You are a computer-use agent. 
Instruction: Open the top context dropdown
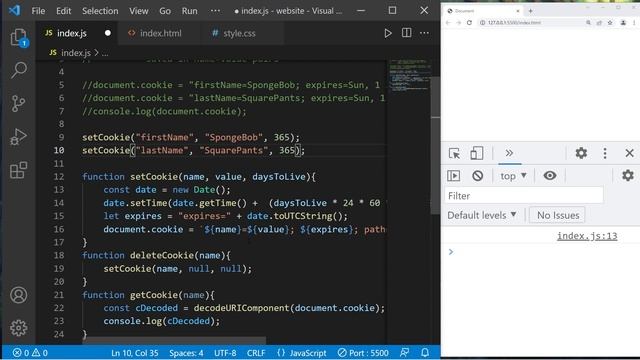click(513, 176)
